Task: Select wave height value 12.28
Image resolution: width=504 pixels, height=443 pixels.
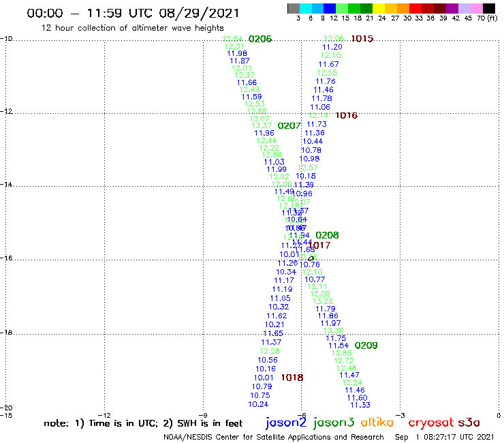Action: coord(270,351)
